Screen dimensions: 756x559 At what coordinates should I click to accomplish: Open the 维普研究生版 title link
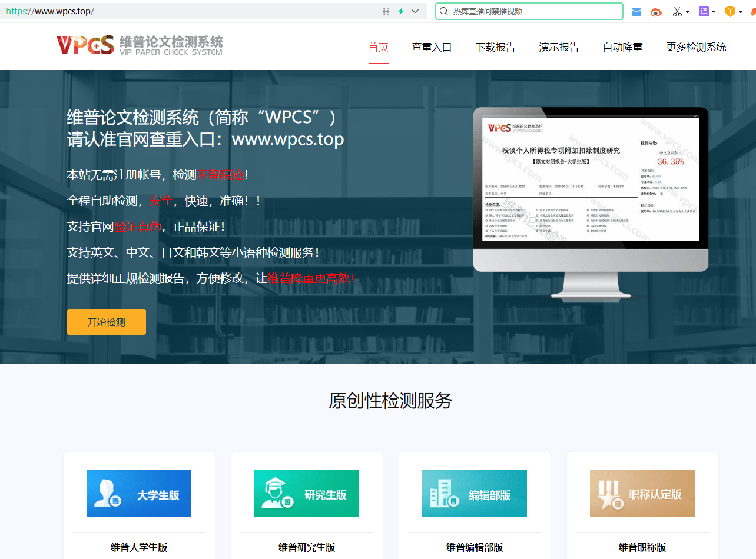tap(307, 547)
